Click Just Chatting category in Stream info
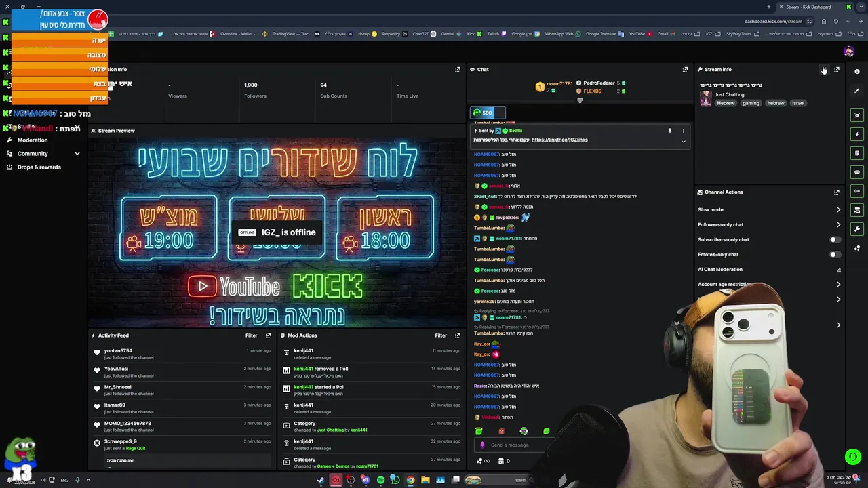Image resolution: width=868 pixels, height=488 pixels. 729,94
